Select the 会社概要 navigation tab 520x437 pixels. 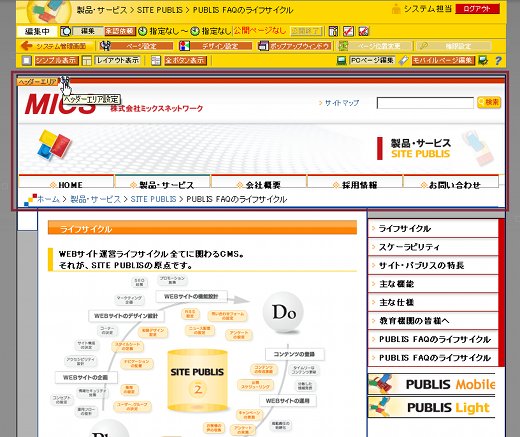[259, 181]
